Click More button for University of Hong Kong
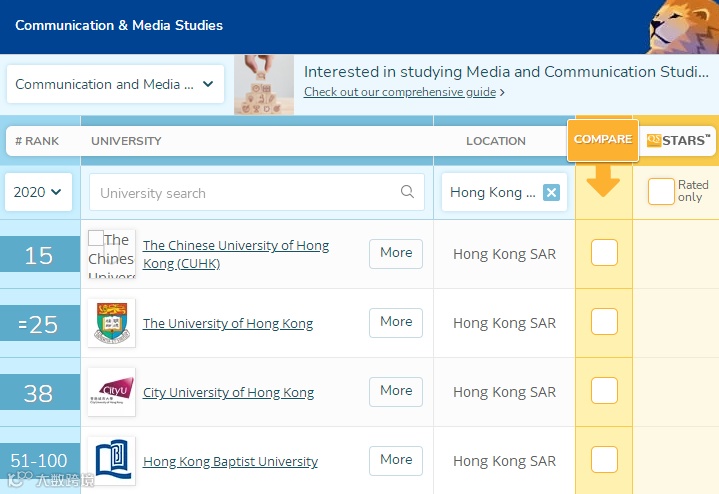719x494 pixels. click(x=396, y=323)
